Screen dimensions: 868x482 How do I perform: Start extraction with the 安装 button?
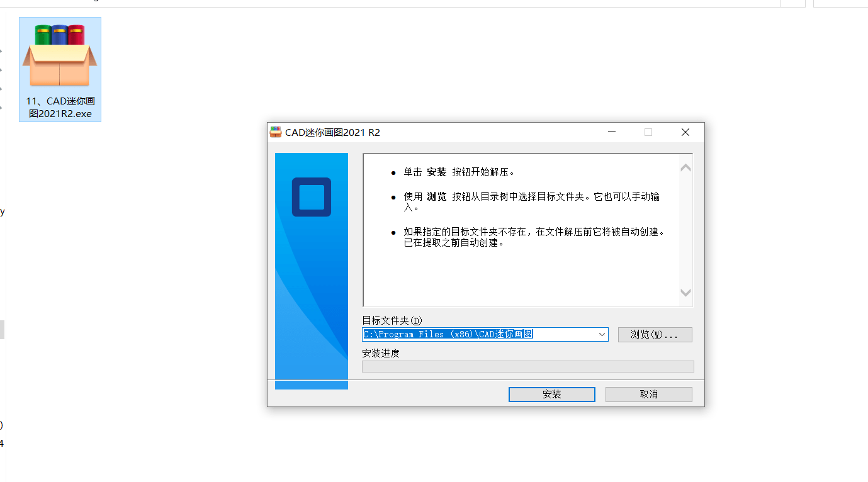point(552,395)
